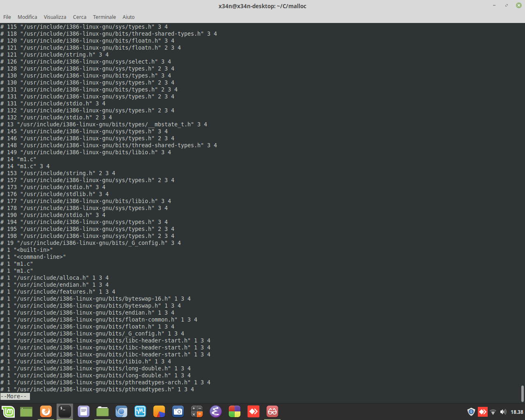The height and width of the screenshot is (420, 525).
Task: Launch the blue globe browser icon
Action: (121, 411)
